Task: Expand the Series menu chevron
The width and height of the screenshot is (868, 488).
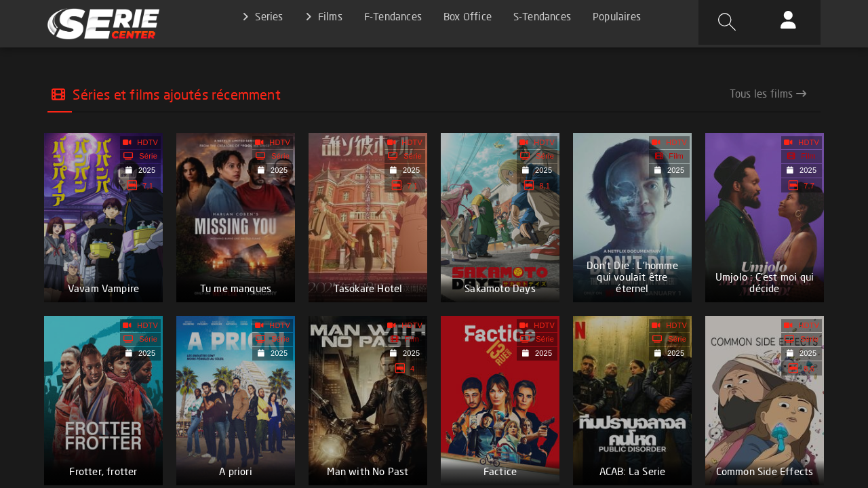Action: [245, 16]
